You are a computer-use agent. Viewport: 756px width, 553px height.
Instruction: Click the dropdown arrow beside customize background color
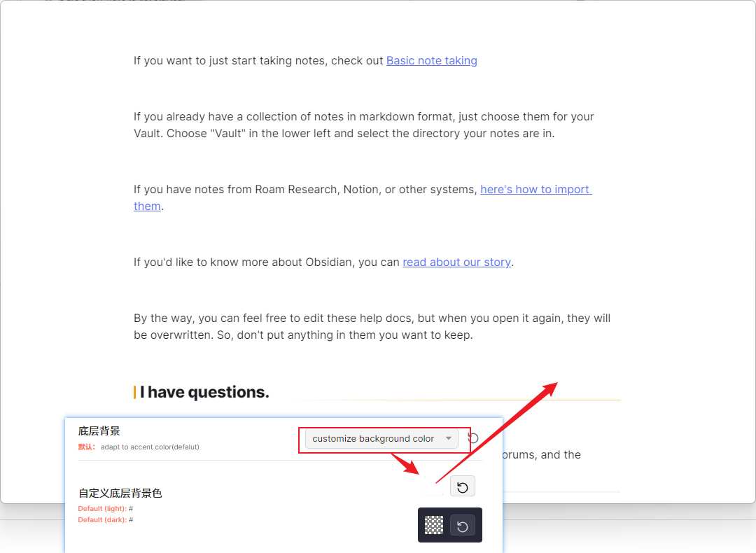click(x=449, y=438)
